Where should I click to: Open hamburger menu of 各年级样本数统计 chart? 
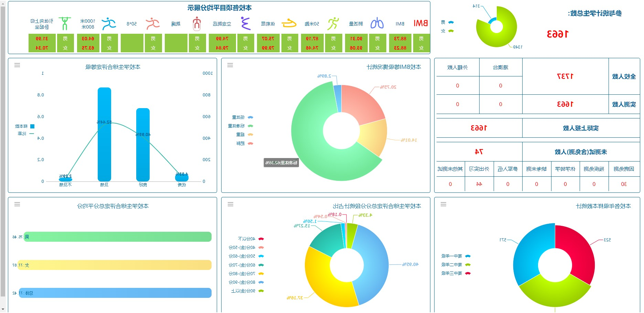coord(443,204)
